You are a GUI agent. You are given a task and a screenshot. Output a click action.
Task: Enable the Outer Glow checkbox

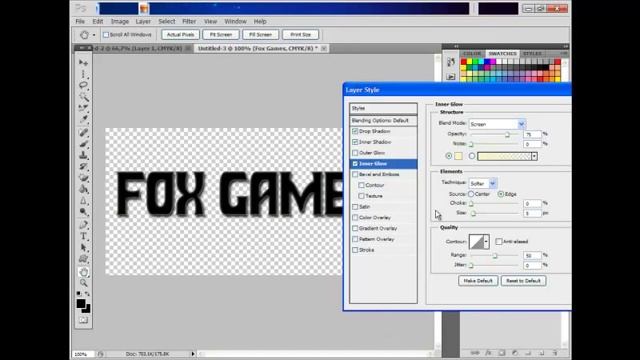pos(355,153)
